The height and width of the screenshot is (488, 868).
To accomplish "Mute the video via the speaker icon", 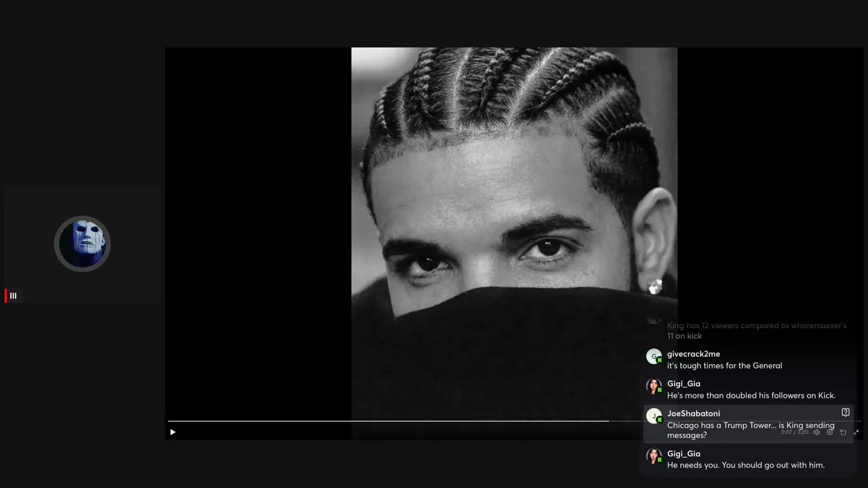I will tap(816, 432).
